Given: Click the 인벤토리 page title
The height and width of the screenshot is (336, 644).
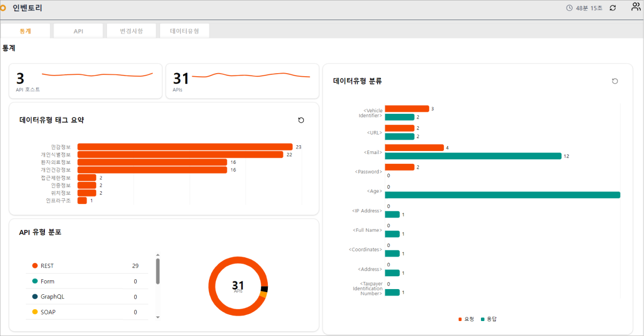Looking at the screenshot, I should (27, 8).
